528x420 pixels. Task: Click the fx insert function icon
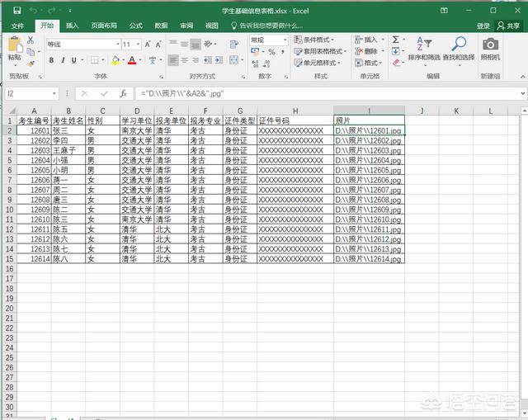(x=123, y=93)
